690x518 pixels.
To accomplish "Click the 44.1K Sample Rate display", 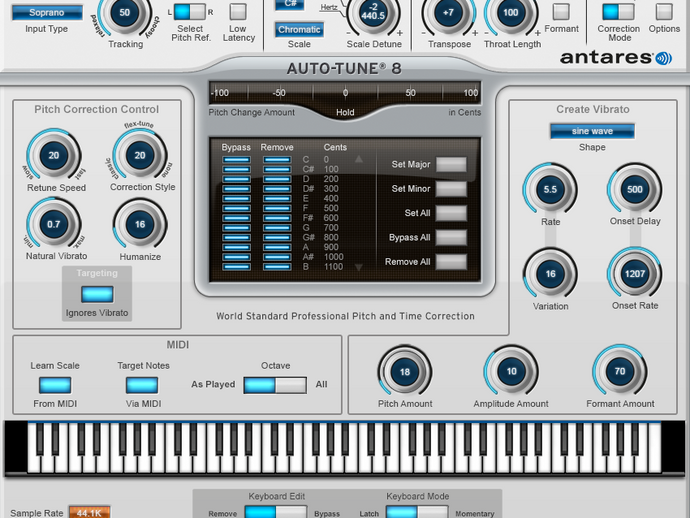I will 89,512.
